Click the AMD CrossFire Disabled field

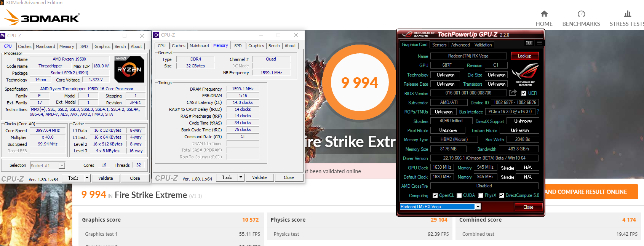coord(484,186)
